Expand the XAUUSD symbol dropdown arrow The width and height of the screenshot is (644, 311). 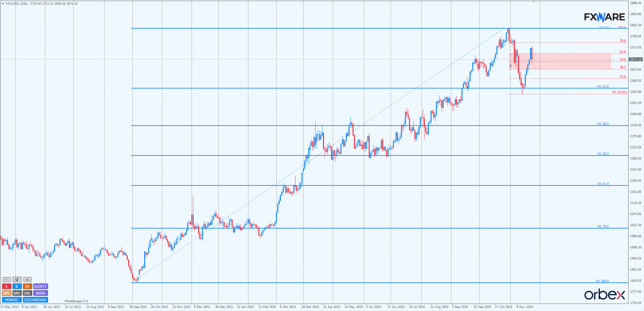click(x=3, y=4)
